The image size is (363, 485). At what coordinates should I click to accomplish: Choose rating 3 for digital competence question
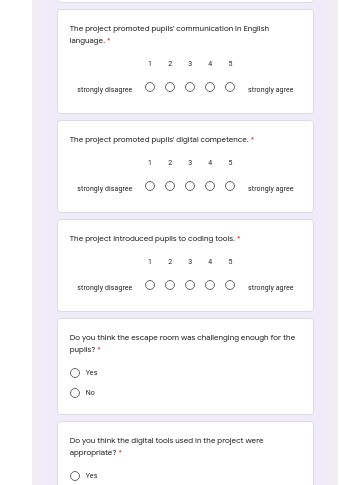point(190,186)
